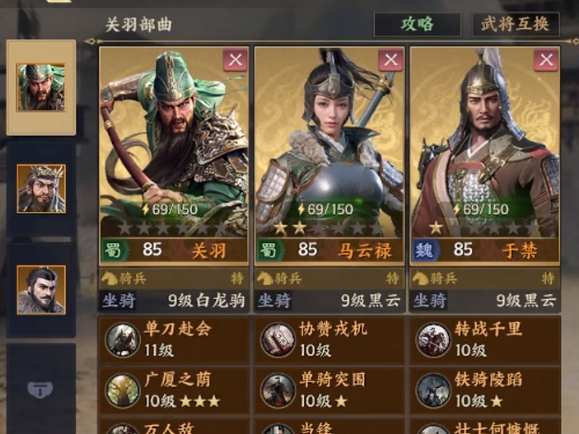Image resolution: width=579 pixels, height=434 pixels.
Task: Open the 单刀赴会 skill icon
Action: click(x=123, y=340)
